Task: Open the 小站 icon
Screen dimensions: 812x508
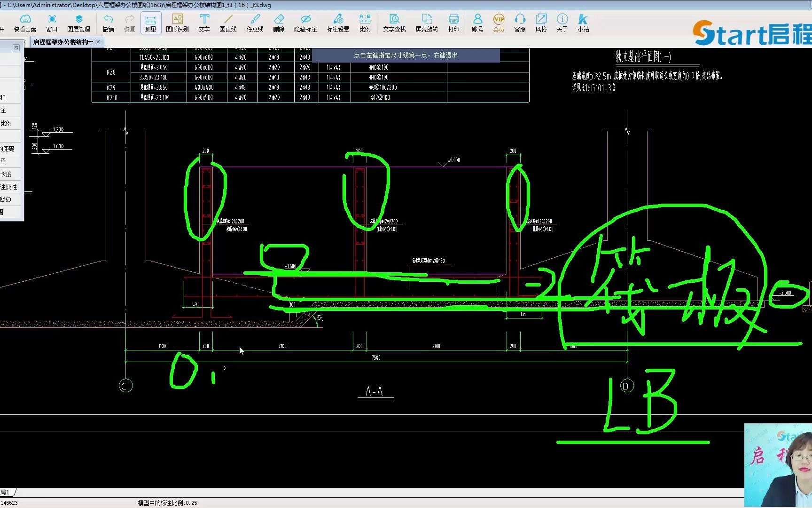Action: pos(583,23)
